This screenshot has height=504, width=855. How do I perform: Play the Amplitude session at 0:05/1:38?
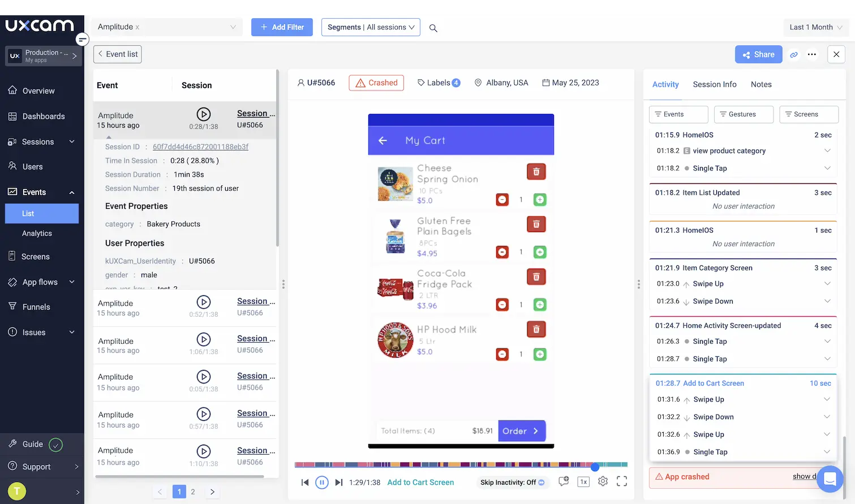pos(204,377)
